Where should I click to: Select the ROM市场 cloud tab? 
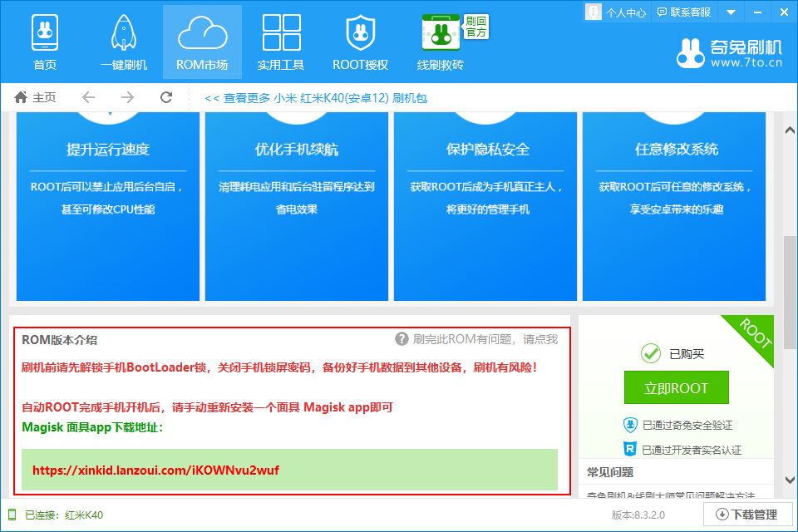click(202, 42)
